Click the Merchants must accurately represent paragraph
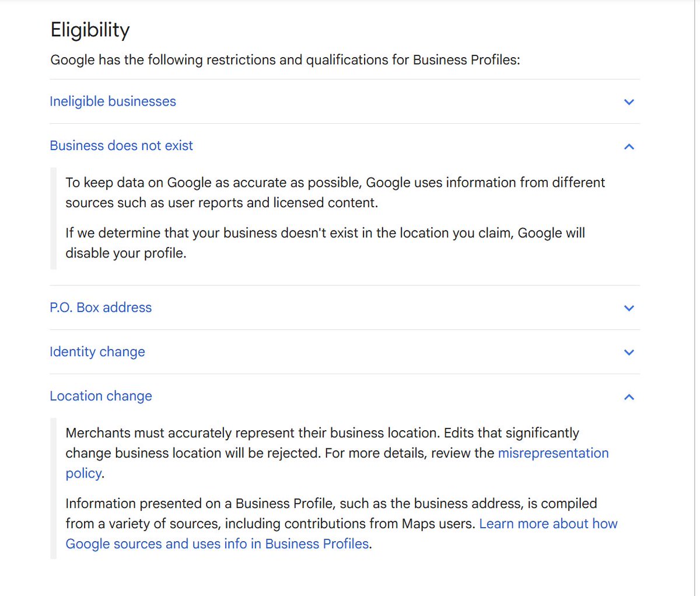 [337, 453]
